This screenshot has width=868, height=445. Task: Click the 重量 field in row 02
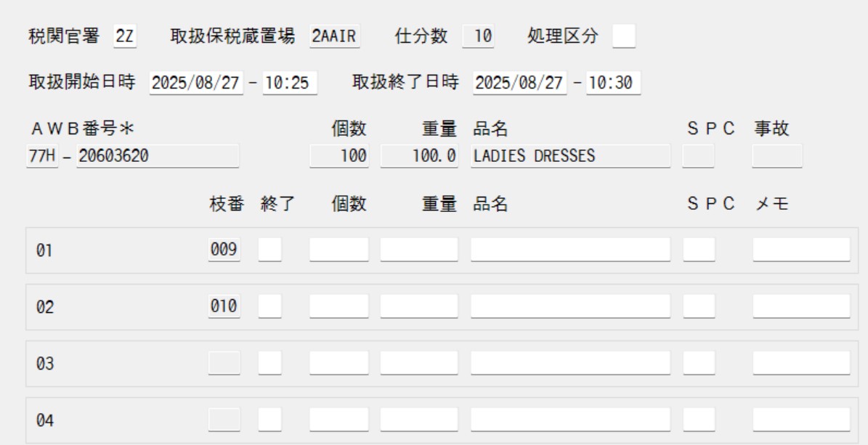click(419, 306)
